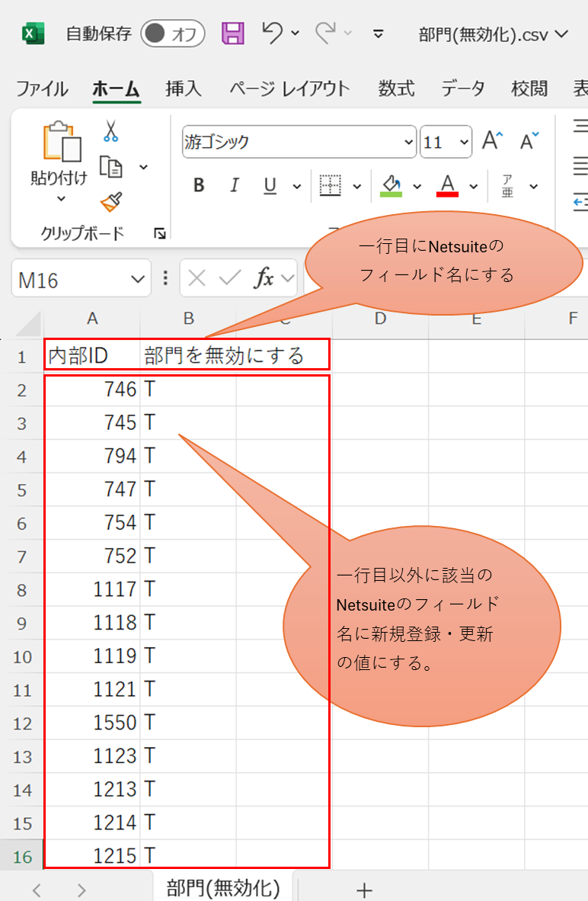Click the Insert Function fx icon
This screenshot has width=588, height=901.
(x=264, y=278)
